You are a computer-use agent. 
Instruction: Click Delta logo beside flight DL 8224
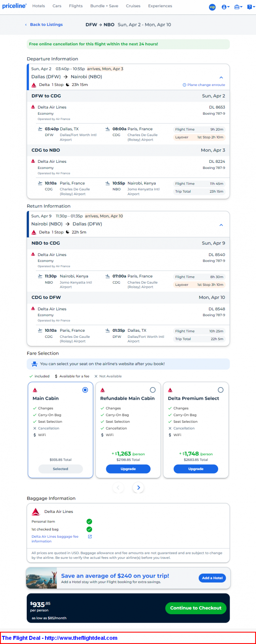33,161
